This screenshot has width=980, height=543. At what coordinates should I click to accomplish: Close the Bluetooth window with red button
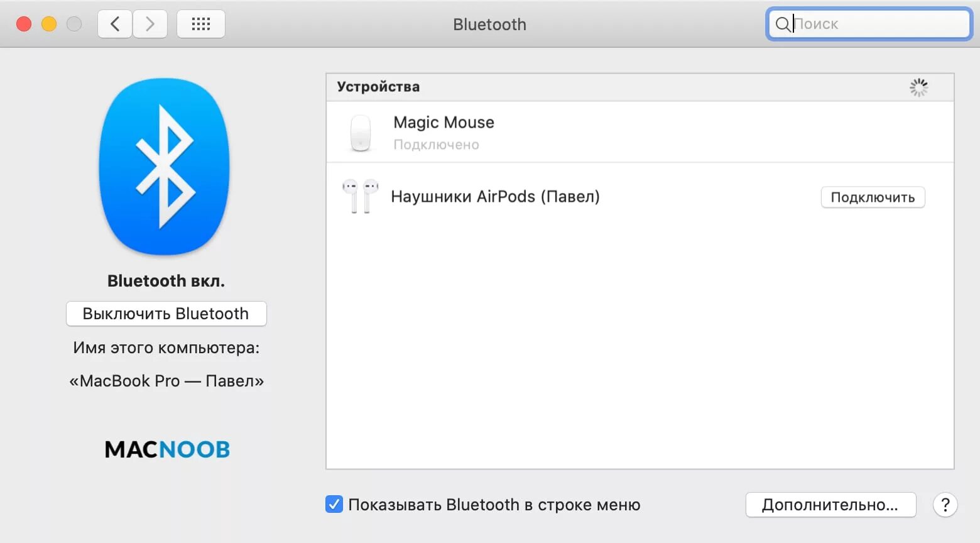click(x=24, y=24)
